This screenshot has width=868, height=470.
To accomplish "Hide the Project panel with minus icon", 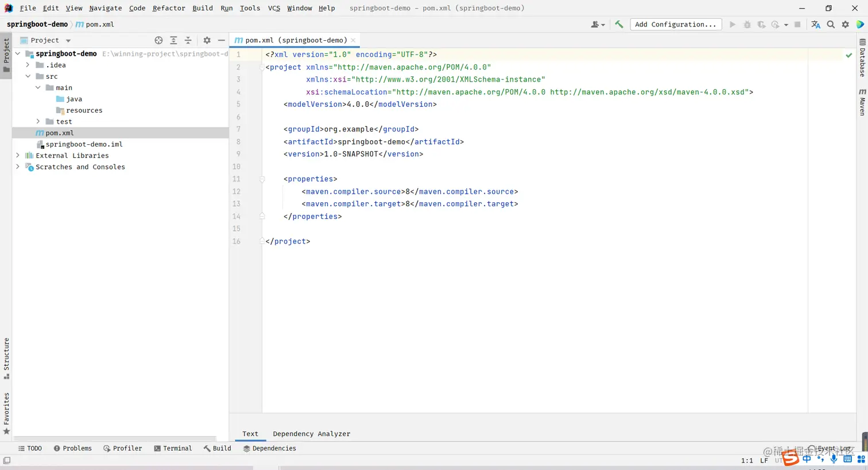I will [221, 40].
